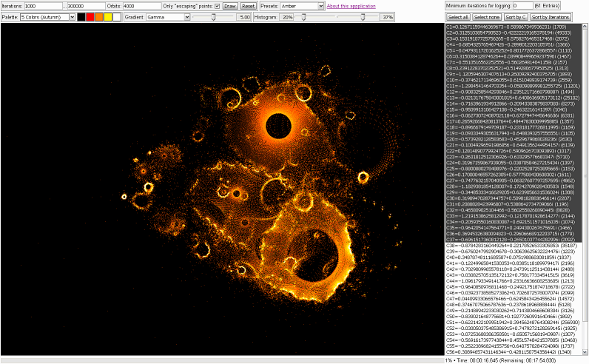The width and height of the screenshot is (589, 364).
Task: Click the Histogram lower-bound slider handle
Action: [x=303, y=16]
